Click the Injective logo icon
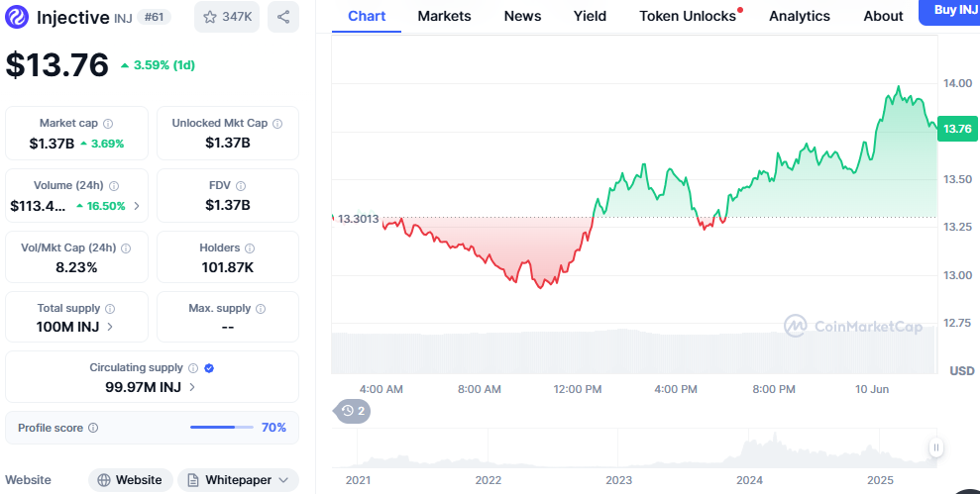 coord(17,17)
